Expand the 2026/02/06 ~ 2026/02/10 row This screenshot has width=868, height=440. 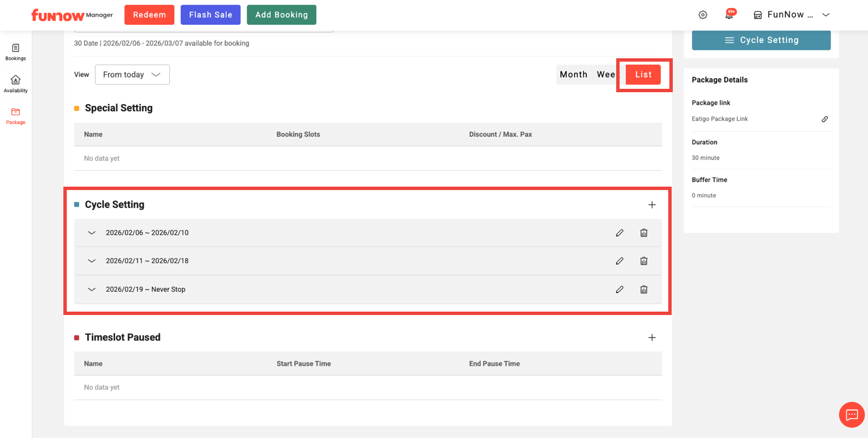92,233
